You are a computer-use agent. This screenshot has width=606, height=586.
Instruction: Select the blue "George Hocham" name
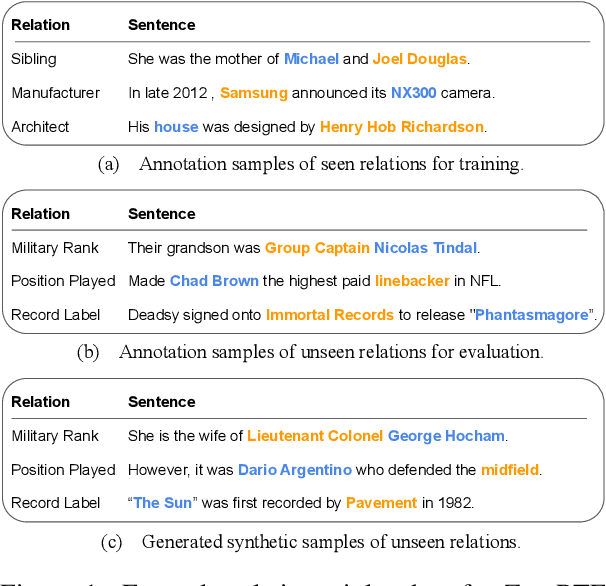click(x=446, y=435)
